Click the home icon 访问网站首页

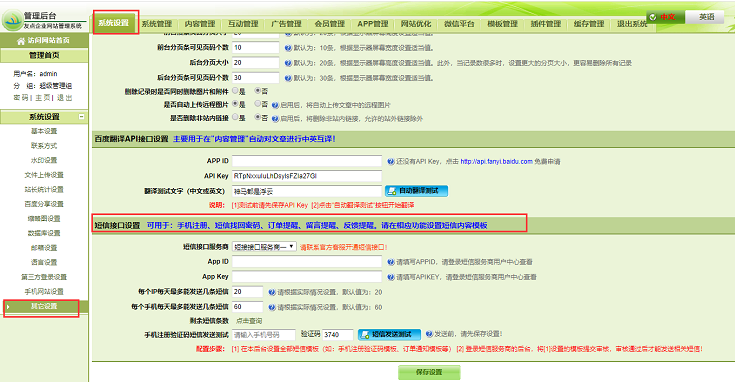[21, 41]
